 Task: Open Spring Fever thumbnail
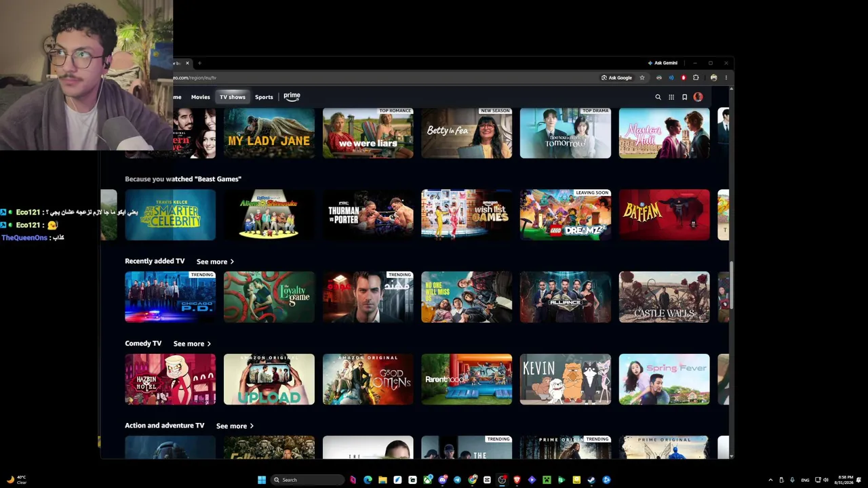point(665,379)
